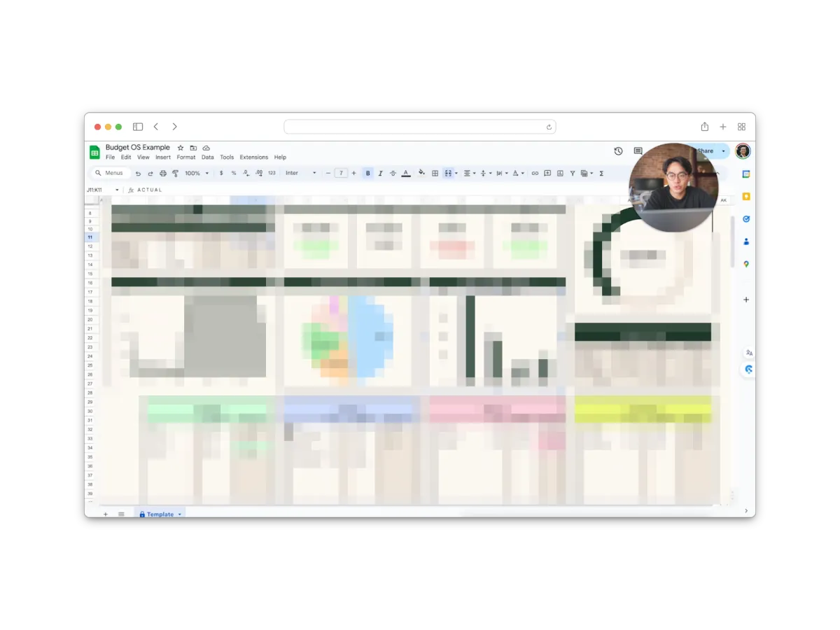Format cells as percent
Screen dimensions: 840x630
234,173
